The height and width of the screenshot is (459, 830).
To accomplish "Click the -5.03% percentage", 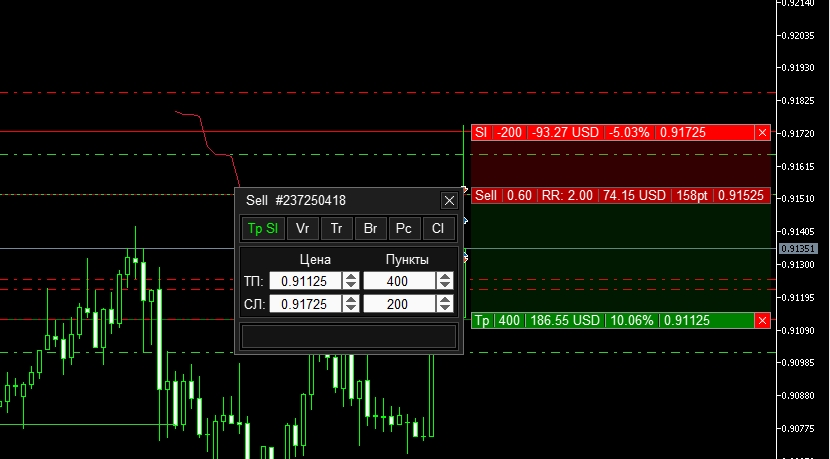I will point(629,133).
